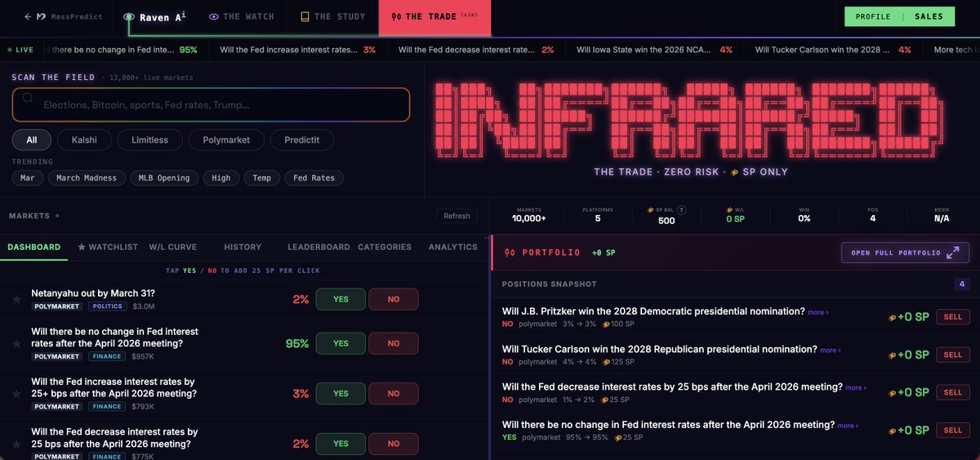
Task: Click the purple eye icon on The Watch
Action: click(x=214, y=16)
